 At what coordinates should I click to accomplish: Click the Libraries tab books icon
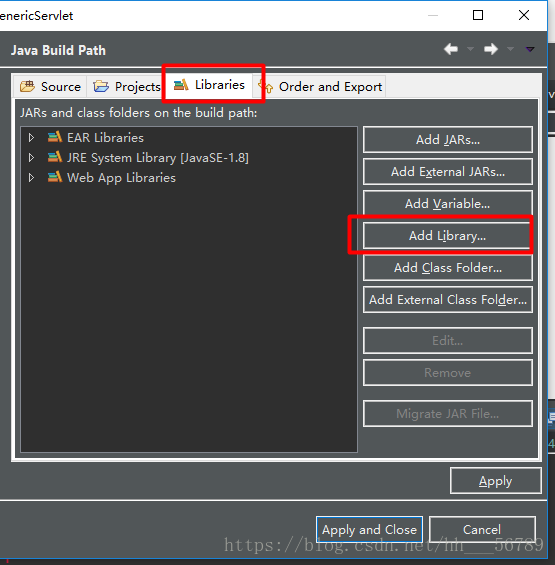pyautogui.click(x=181, y=85)
